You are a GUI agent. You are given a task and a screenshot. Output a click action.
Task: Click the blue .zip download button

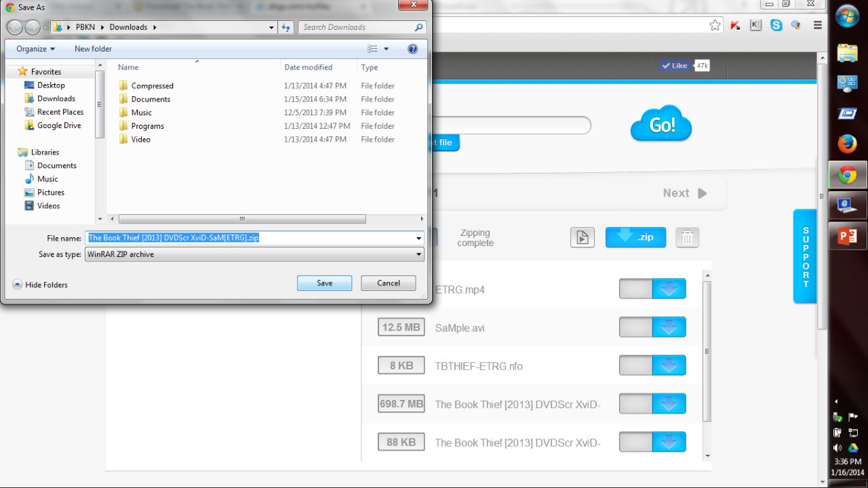tap(635, 237)
